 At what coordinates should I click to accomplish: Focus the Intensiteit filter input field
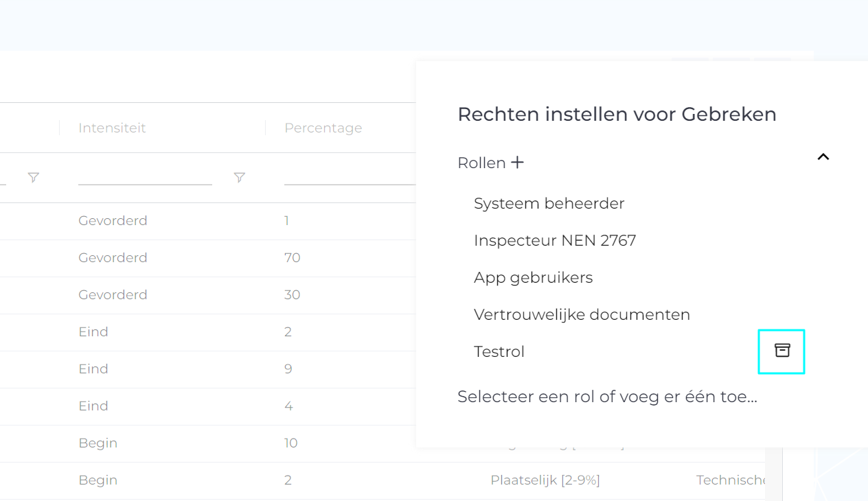tap(145, 177)
